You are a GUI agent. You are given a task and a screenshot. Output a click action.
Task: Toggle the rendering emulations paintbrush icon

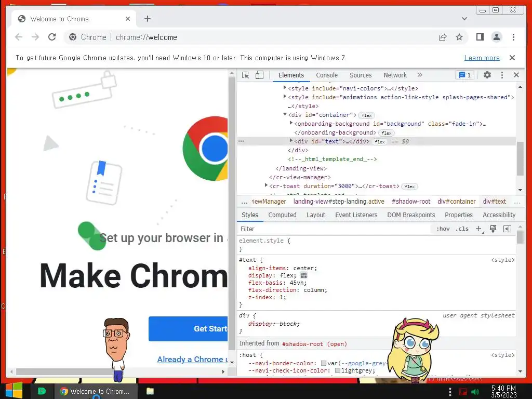(x=493, y=229)
